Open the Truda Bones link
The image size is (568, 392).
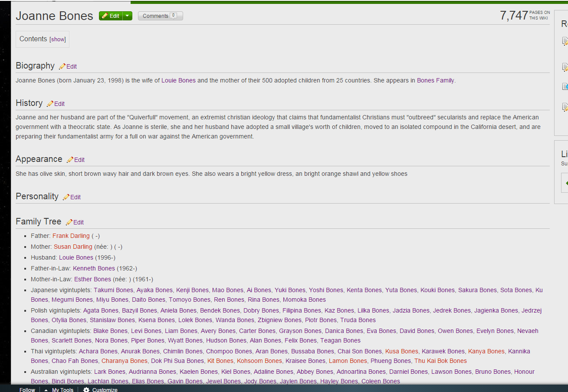pos(358,320)
